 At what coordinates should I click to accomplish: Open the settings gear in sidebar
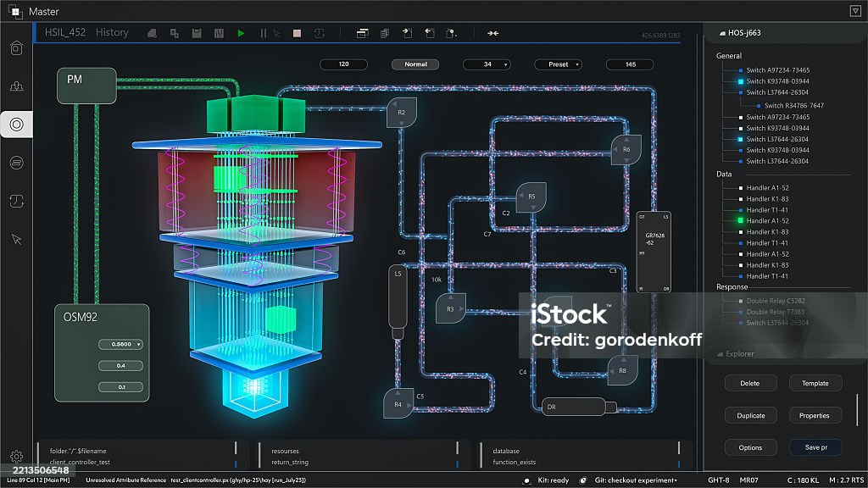click(x=17, y=456)
